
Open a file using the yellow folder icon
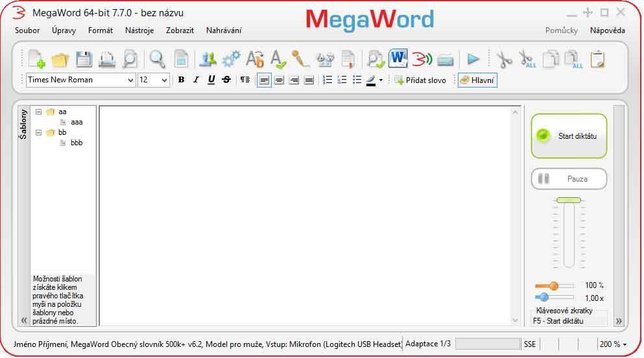coord(60,60)
